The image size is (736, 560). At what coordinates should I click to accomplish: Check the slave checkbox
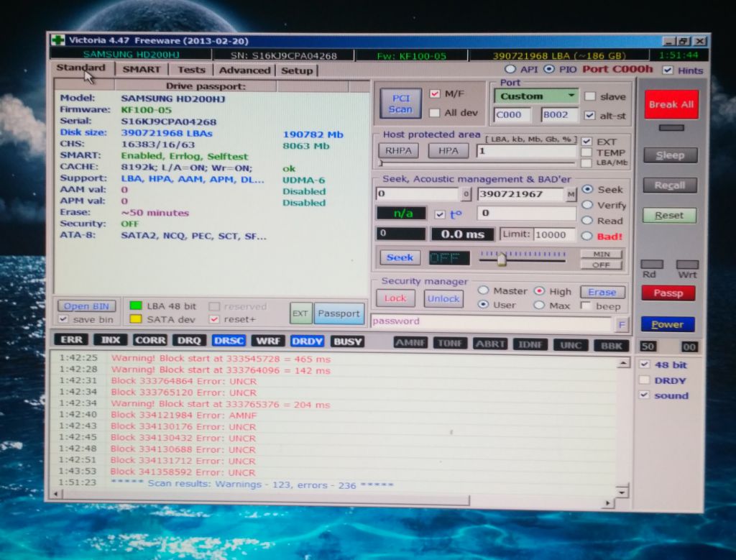coord(589,96)
